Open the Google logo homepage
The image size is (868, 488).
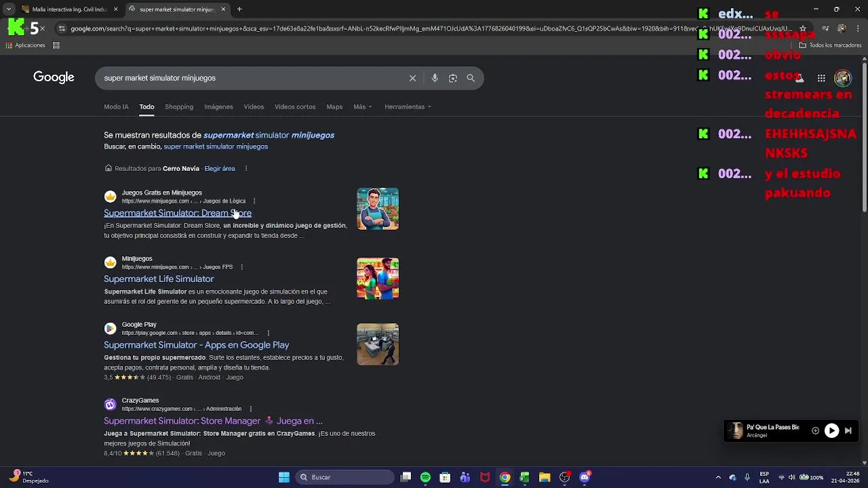click(54, 77)
